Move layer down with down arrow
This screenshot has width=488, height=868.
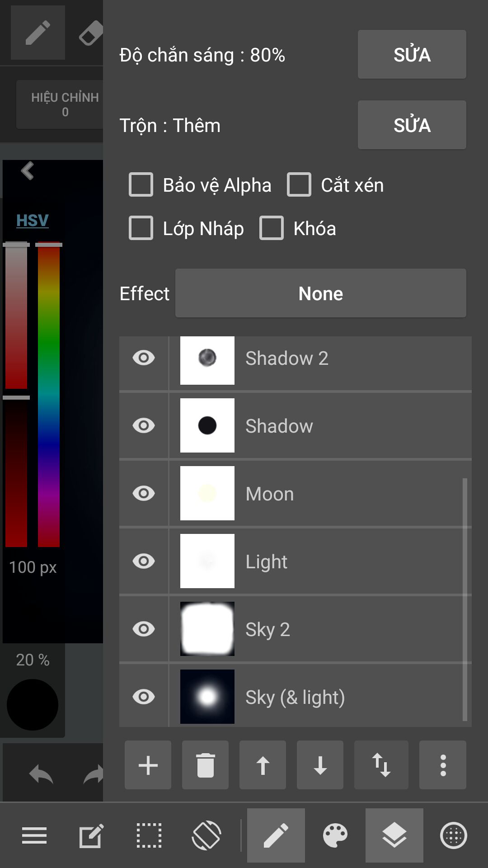tap(320, 765)
